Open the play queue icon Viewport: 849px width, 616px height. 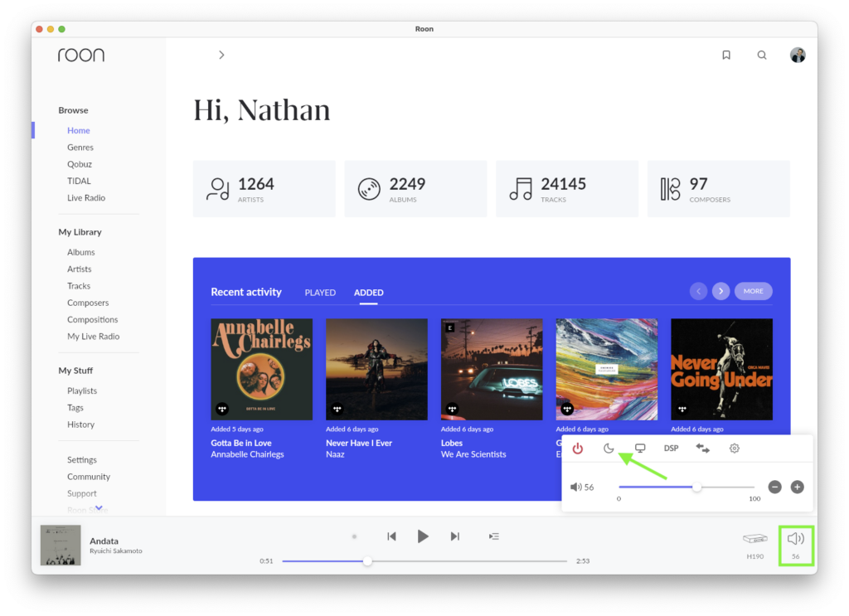494,536
